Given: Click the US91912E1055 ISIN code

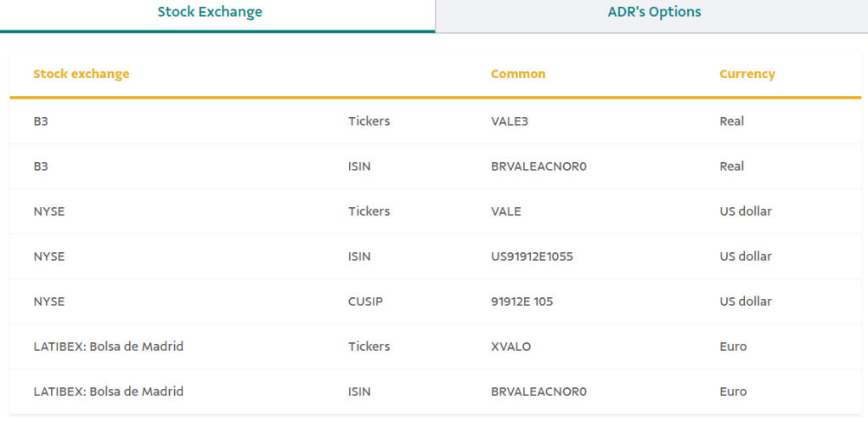Looking at the screenshot, I should pos(532,256).
